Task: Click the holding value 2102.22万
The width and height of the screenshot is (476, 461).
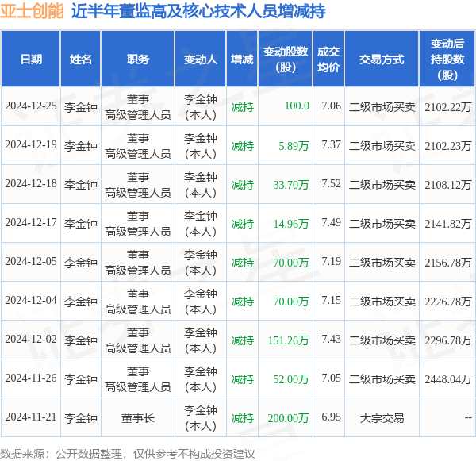Action: coord(447,107)
